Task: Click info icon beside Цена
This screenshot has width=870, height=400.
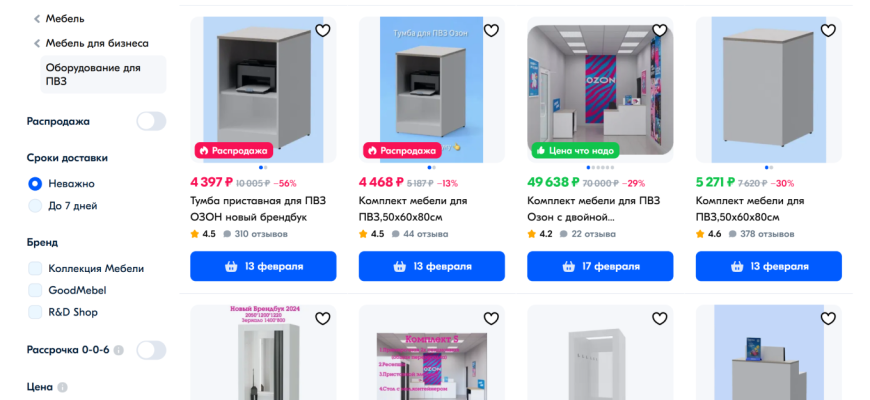Action: click(x=62, y=387)
